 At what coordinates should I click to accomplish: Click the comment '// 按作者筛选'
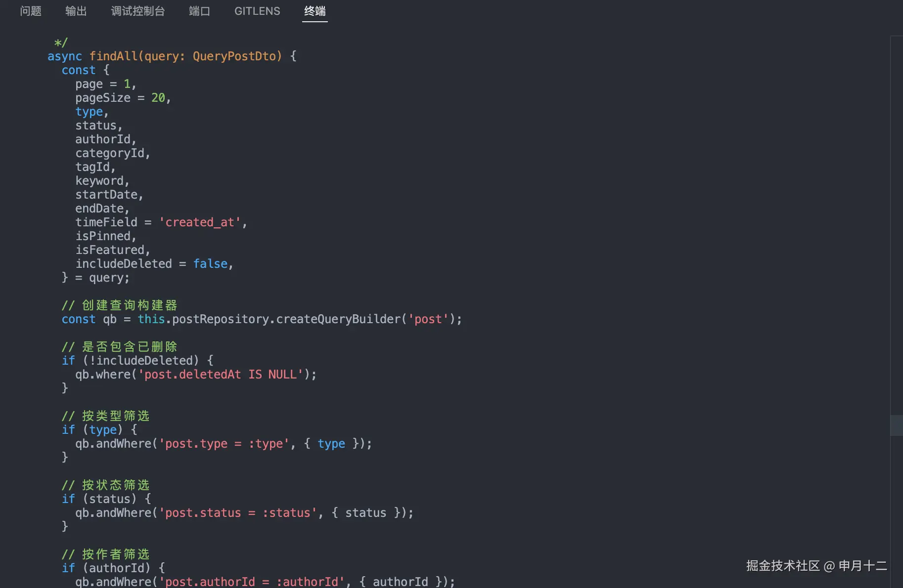click(x=105, y=554)
